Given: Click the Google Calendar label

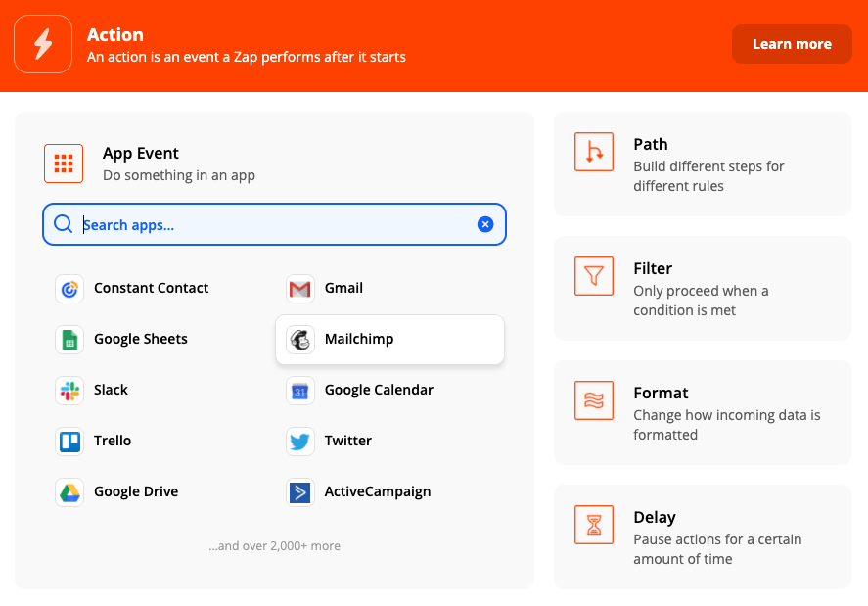Looking at the screenshot, I should 379,390.
